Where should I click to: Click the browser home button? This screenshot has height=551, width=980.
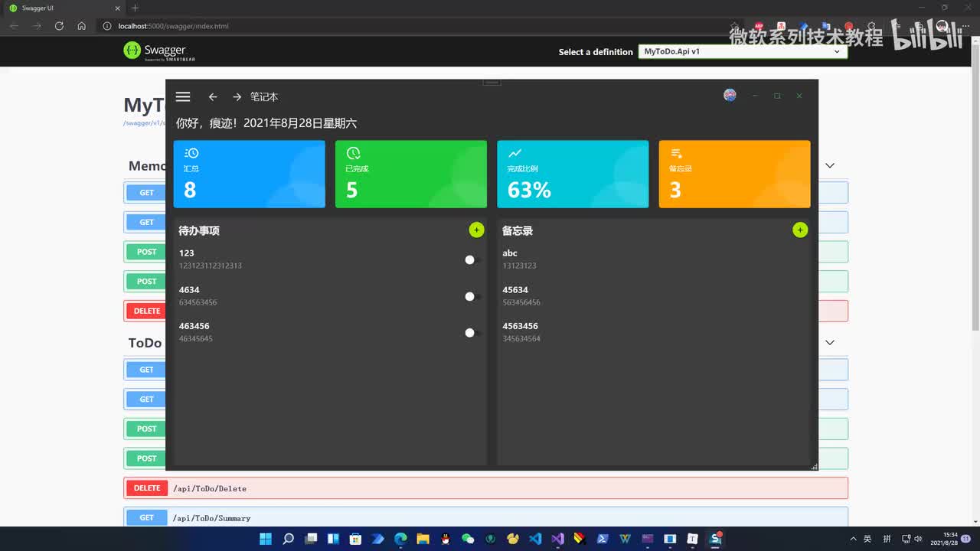point(82,26)
